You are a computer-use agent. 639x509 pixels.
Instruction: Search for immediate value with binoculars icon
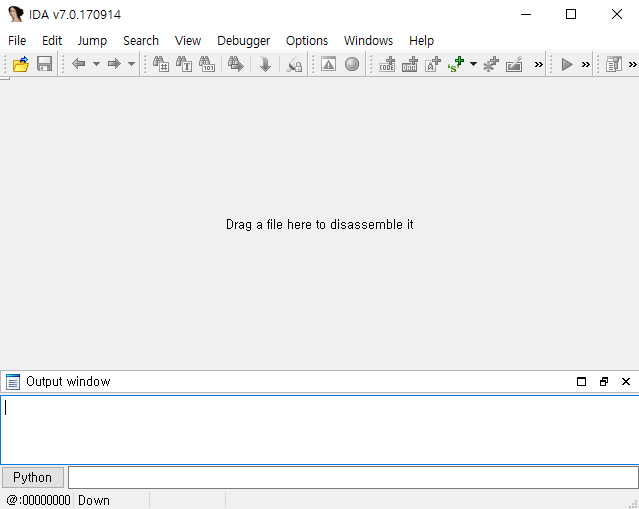[x=161, y=64]
